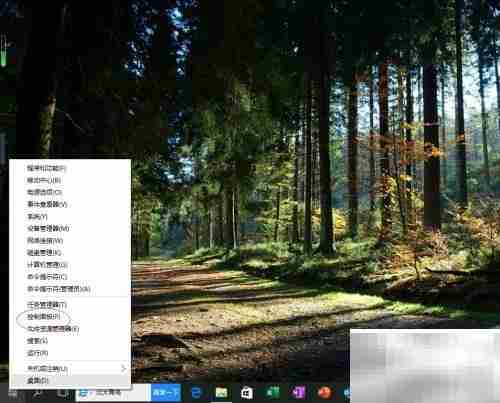Click the Windows Start button
This screenshot has width=500, height=403.
tap(12, 394)
